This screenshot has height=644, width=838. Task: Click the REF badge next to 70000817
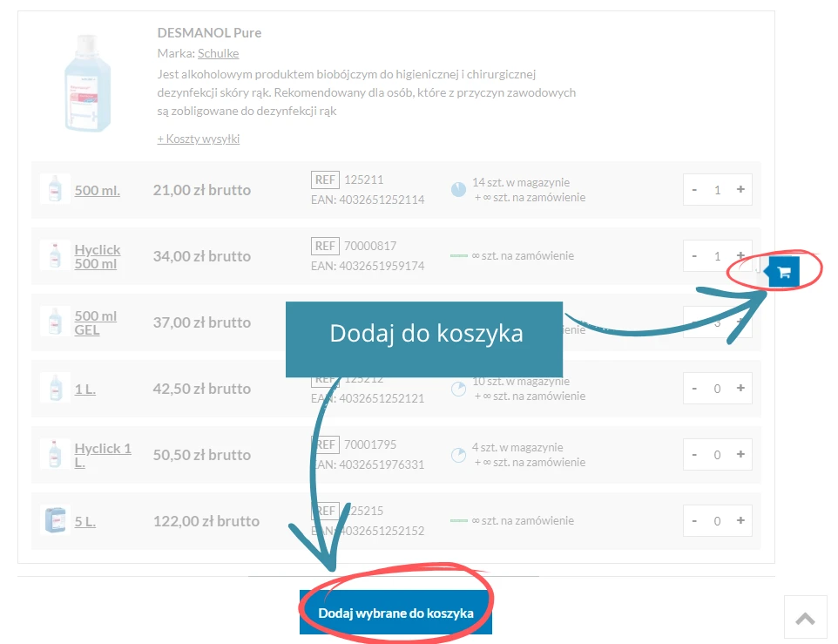tap(325, 246)
